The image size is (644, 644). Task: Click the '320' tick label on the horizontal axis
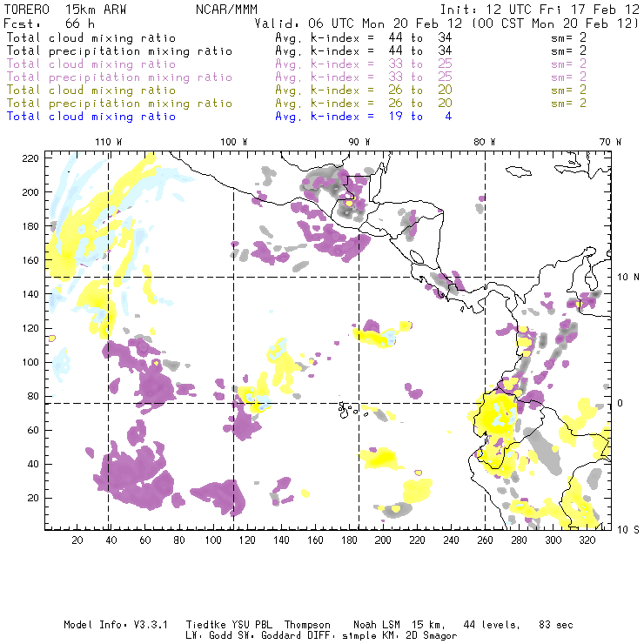click(587, 540)
